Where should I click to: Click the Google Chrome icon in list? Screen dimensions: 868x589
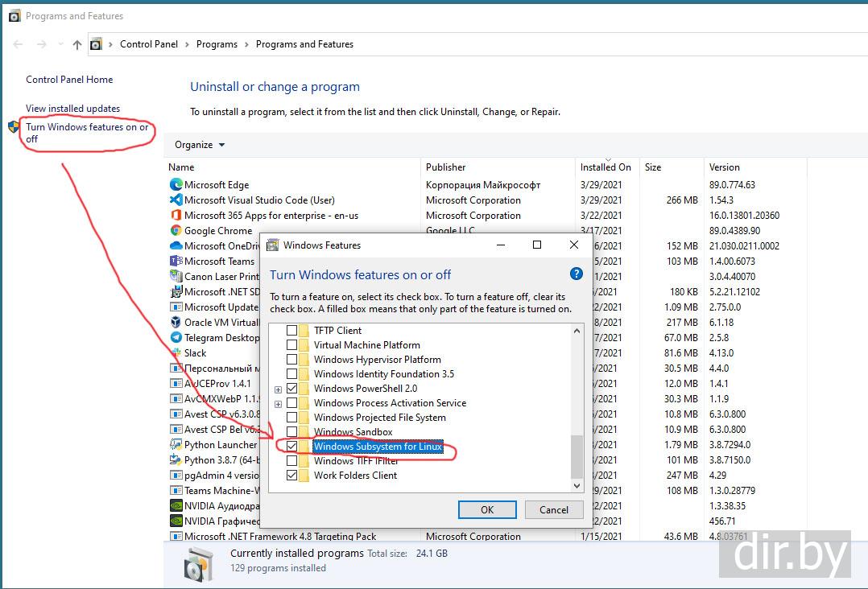pyautogui.click(x=176, y=231)
